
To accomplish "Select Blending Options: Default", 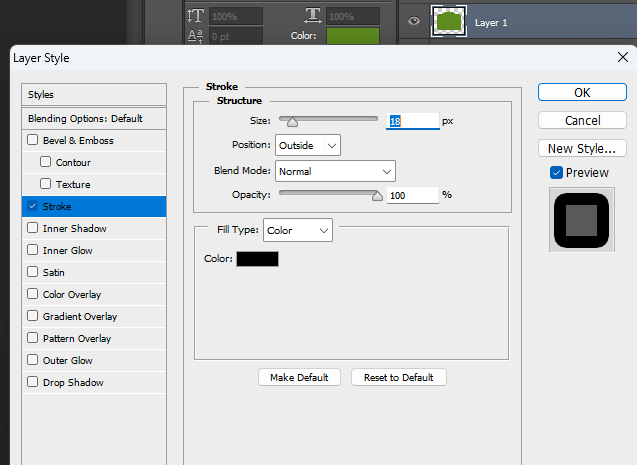I will pyautogui.click(x=94, y=119).
